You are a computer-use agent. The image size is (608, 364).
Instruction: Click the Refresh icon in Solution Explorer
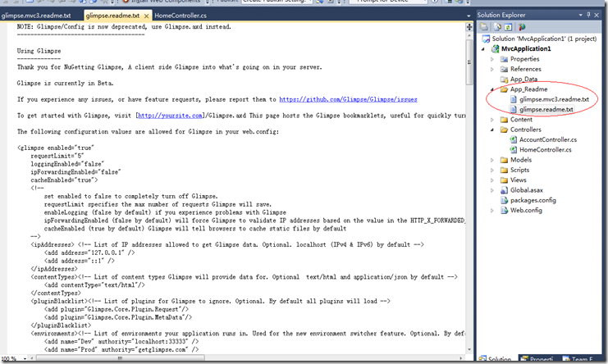pos(510,27)
